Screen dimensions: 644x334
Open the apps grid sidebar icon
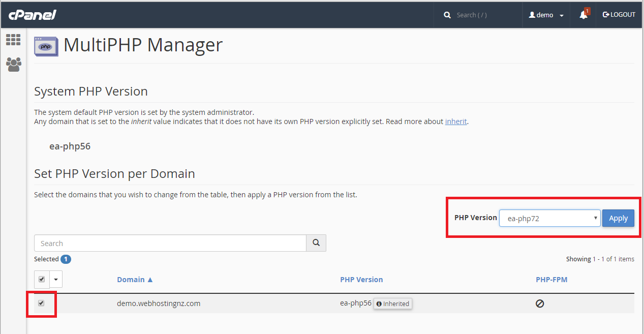click(13, 40)
